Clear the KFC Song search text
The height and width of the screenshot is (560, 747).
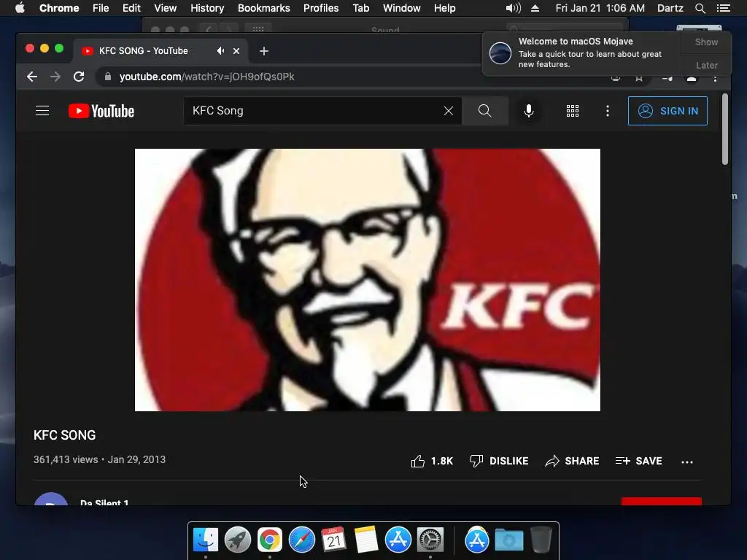click(x=449, y=111)
